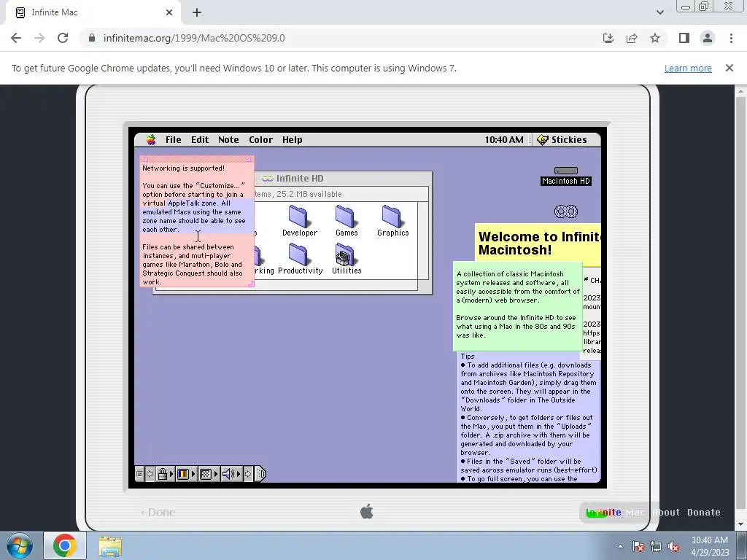Expand the padlock module's arrow menu
The height and width of the screenshot is (560, 747).
coord(171,474)
